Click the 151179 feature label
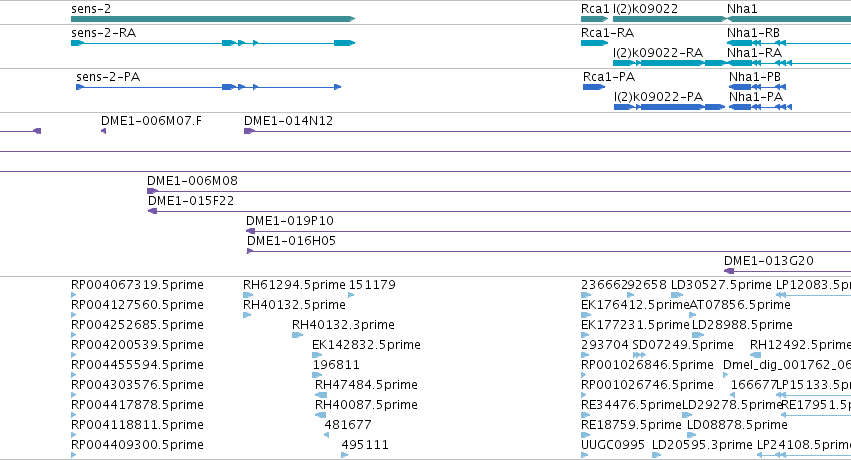The width and height of the screenshot is (851, 460). tap(372, 285)
